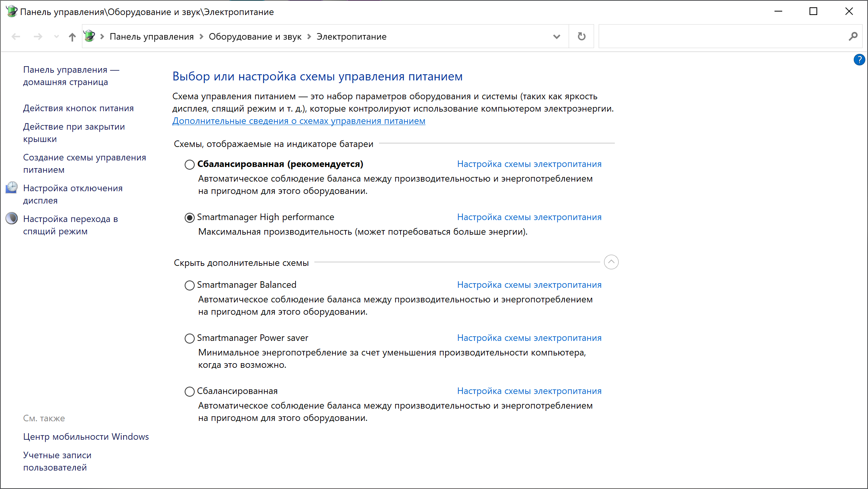
Task: Open recent locations dropdown arrow
Action: 57,37
